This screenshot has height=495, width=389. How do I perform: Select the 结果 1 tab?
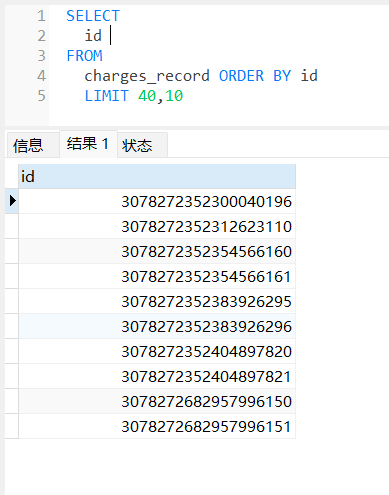tap(88, 144)
